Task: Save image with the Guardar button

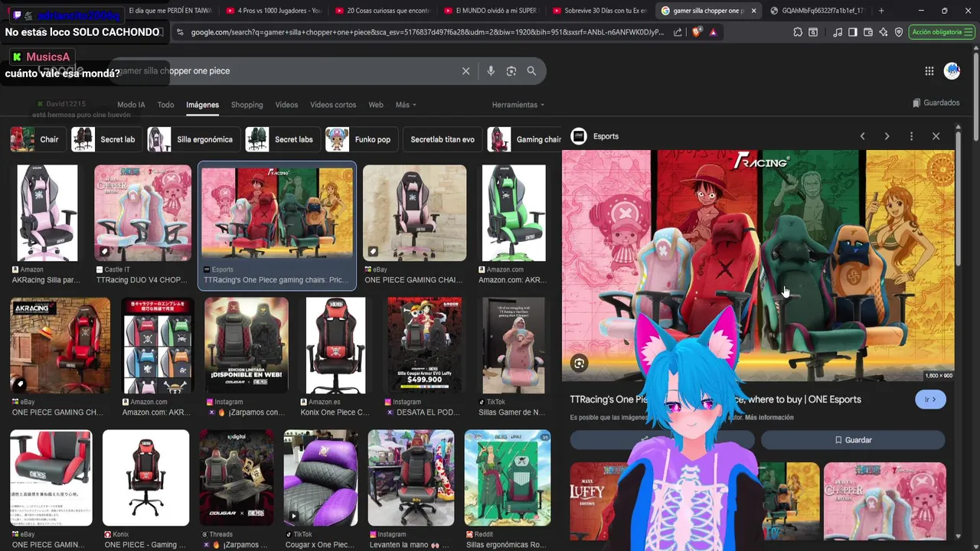Action: coord(853,440)
